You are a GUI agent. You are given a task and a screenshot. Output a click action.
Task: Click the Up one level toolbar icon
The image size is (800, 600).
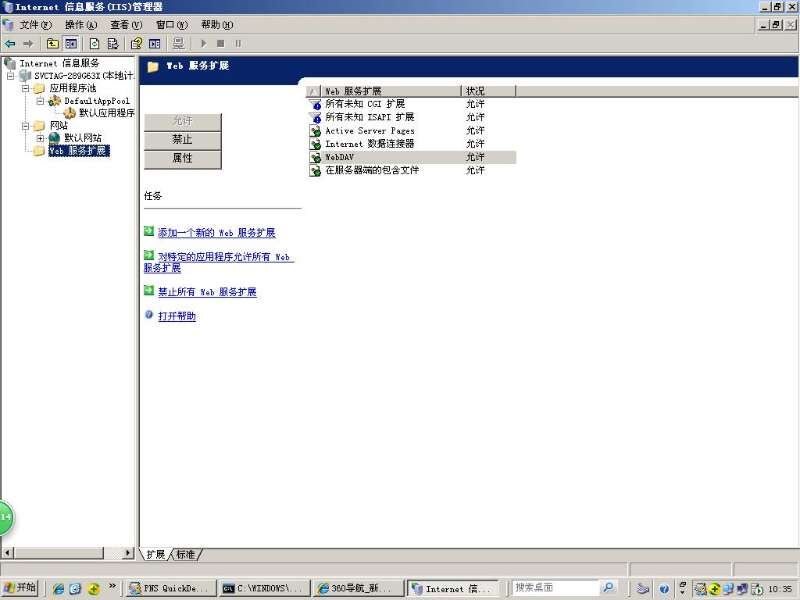(x=53, y=43)
